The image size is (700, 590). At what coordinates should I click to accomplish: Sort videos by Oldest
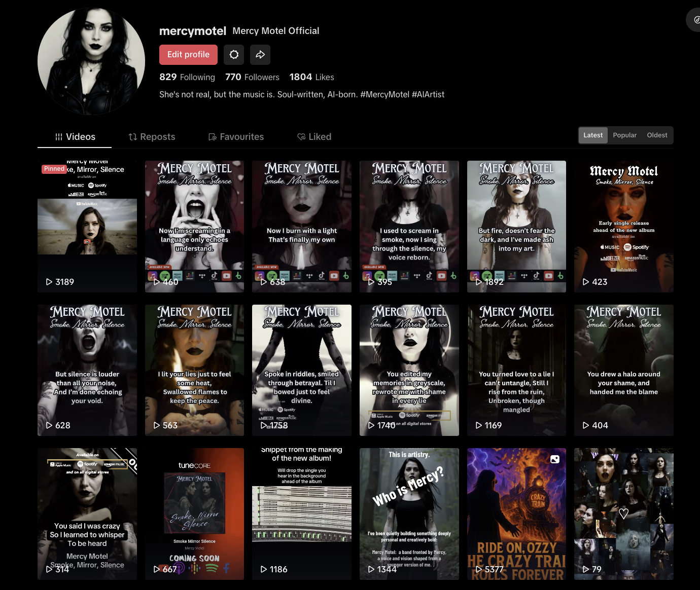[657, 135]
